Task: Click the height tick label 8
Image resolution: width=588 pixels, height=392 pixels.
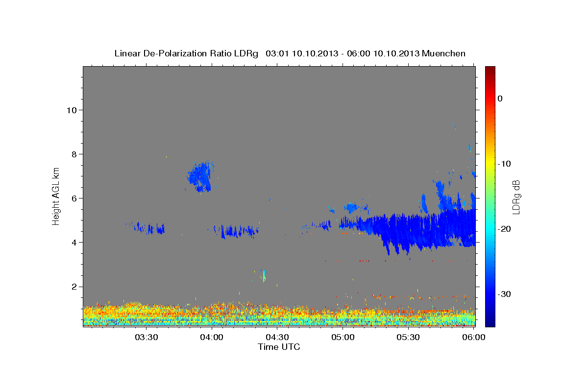Action: coord(75,154)
